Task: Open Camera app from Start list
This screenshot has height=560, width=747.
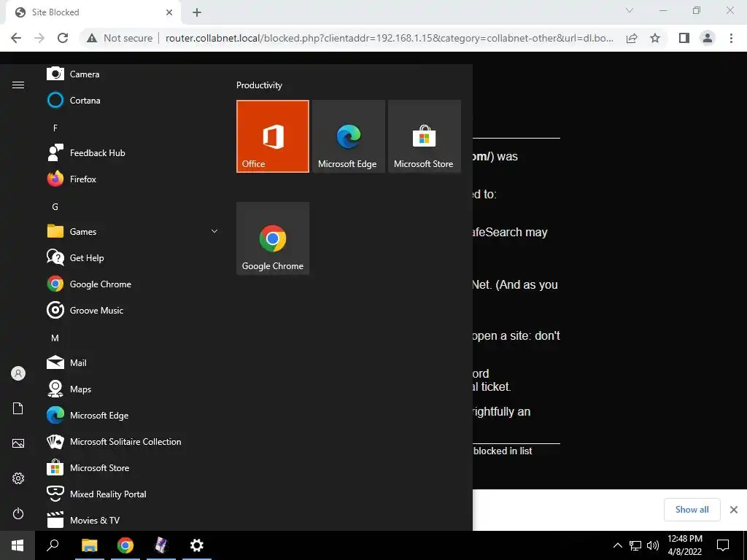Action: click(133, 74)
